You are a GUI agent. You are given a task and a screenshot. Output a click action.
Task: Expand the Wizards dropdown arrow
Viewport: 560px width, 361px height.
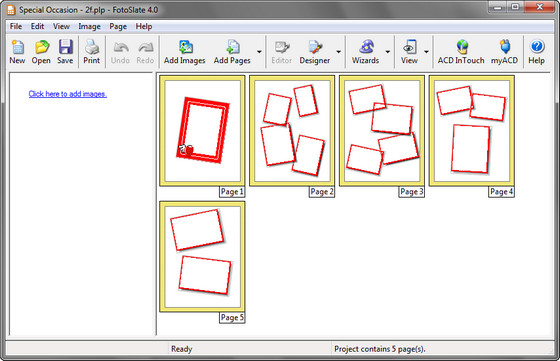point(388,52)
